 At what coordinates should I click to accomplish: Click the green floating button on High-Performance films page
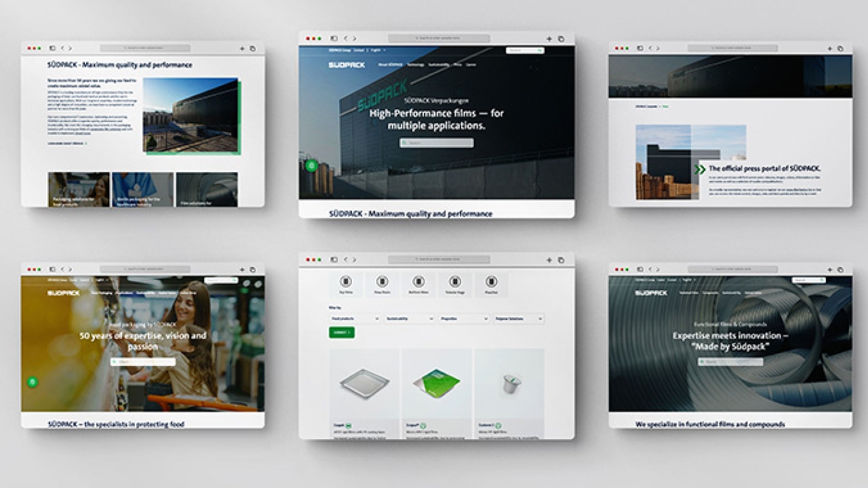point(311,165)
